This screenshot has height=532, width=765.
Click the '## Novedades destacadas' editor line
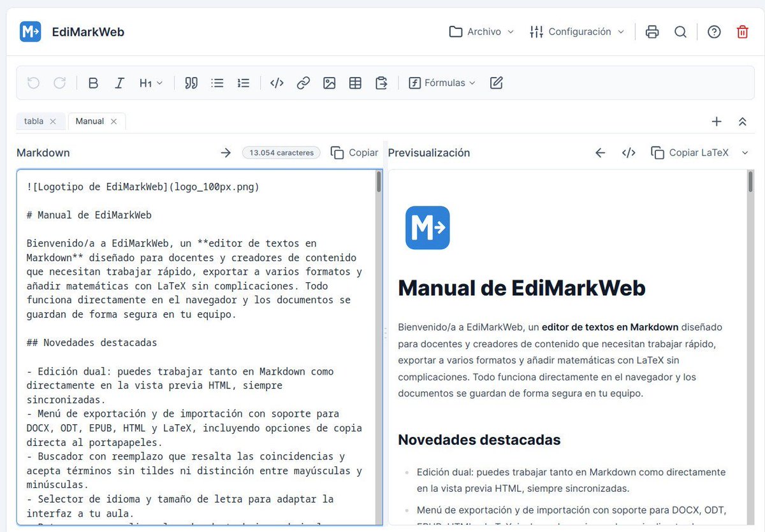point(92,343)
